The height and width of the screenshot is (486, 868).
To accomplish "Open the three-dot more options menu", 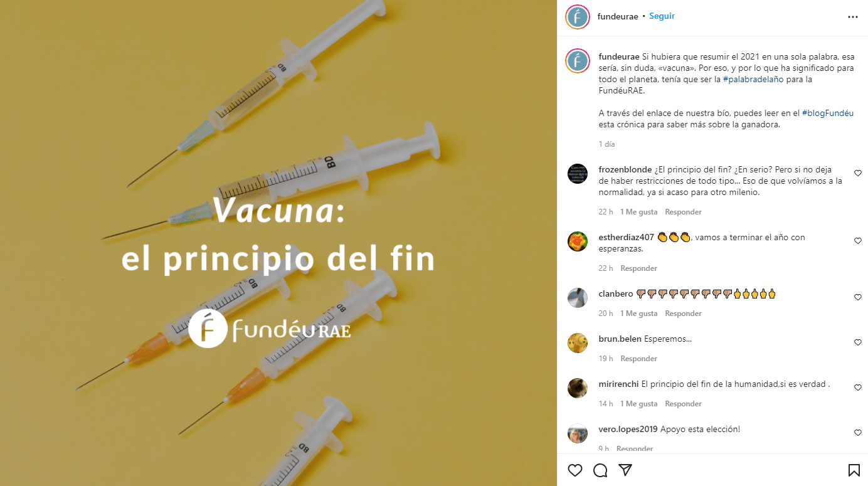I will (x=852, y=17).
